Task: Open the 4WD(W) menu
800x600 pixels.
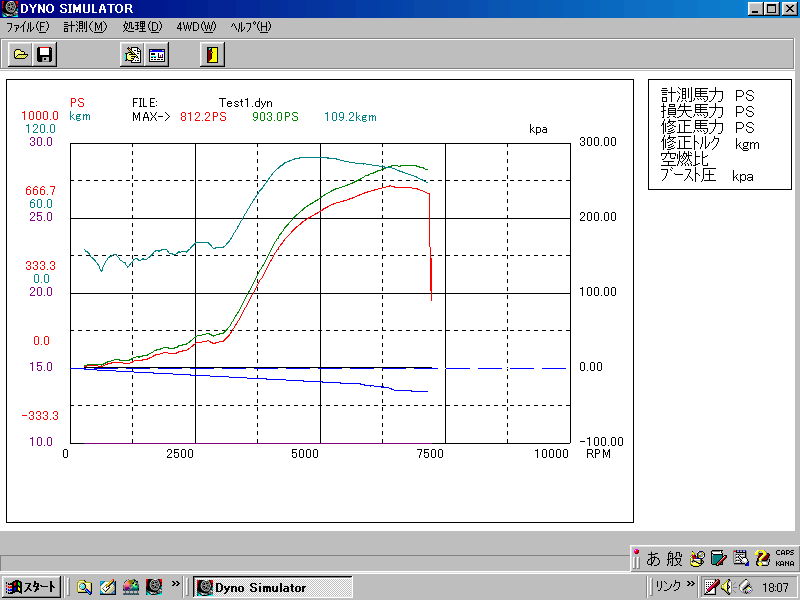Action: point(195,27)
